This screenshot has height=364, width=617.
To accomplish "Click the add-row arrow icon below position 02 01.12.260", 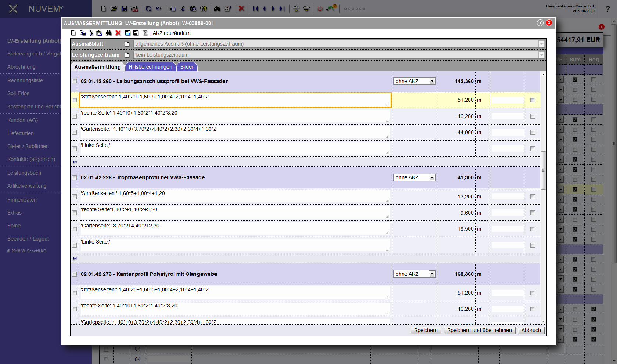I will point(75,162).
